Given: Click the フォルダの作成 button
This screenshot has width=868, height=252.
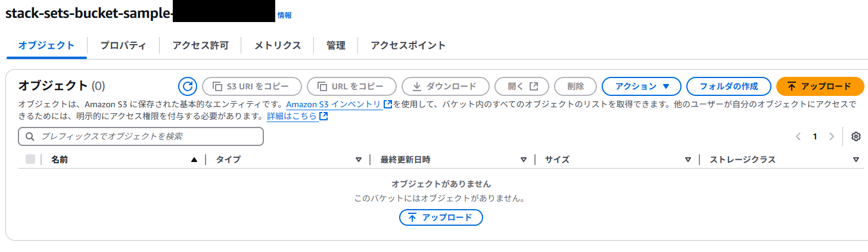Looking at the screenshot, I should pyautogui.click(x=729, y=86).
